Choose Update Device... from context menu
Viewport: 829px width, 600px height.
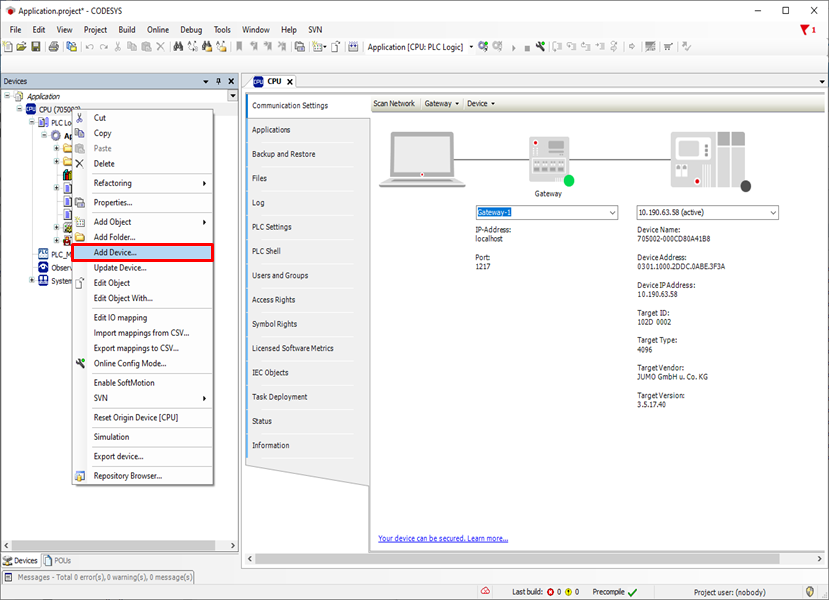point(142,267)
